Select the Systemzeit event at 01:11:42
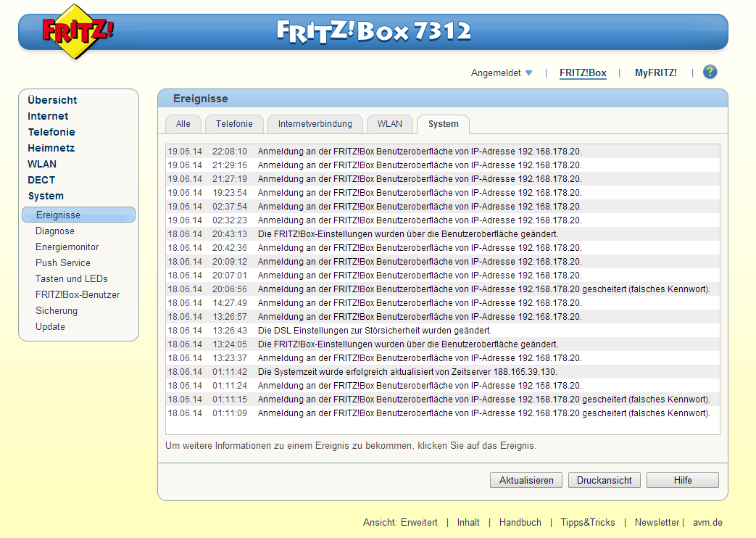The image size is (756, 538). coord(443,371)
